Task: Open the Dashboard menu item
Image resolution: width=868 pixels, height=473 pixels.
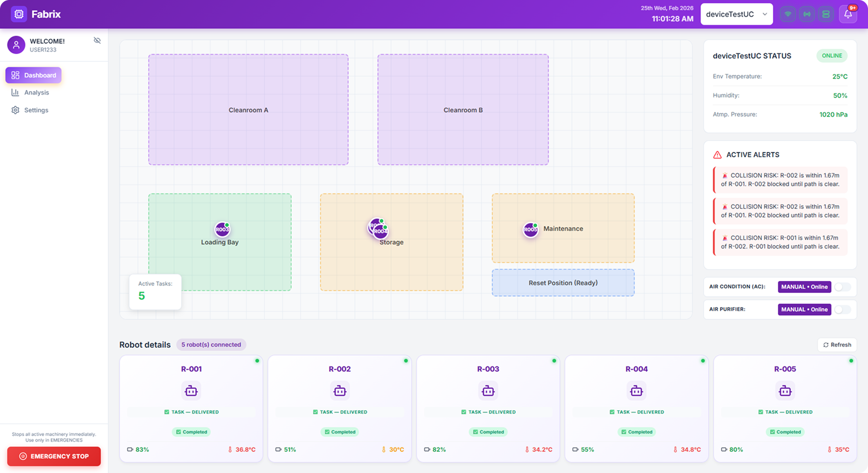Action: [x=33, y=75]
